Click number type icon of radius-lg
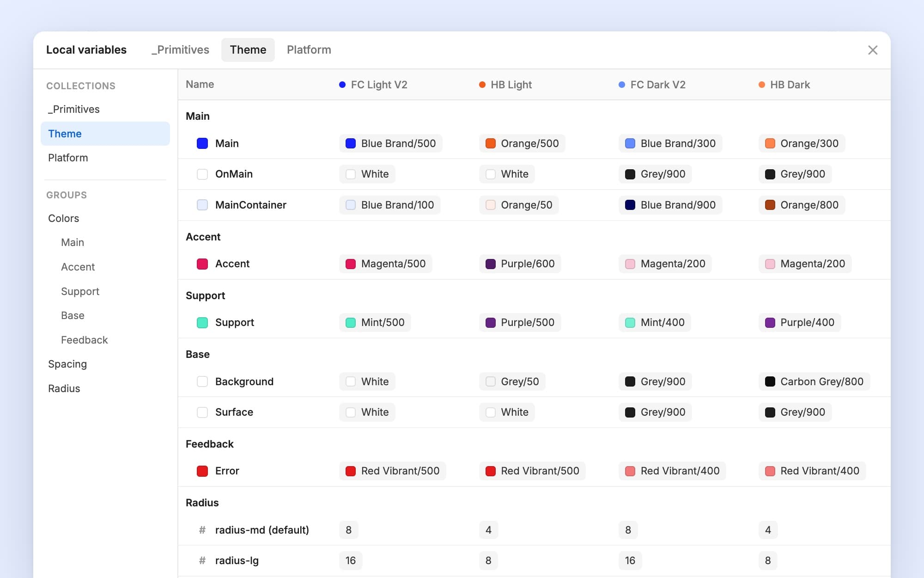This screenshot has width=924, height=578. pyautogui.click(x=202, y=560)
